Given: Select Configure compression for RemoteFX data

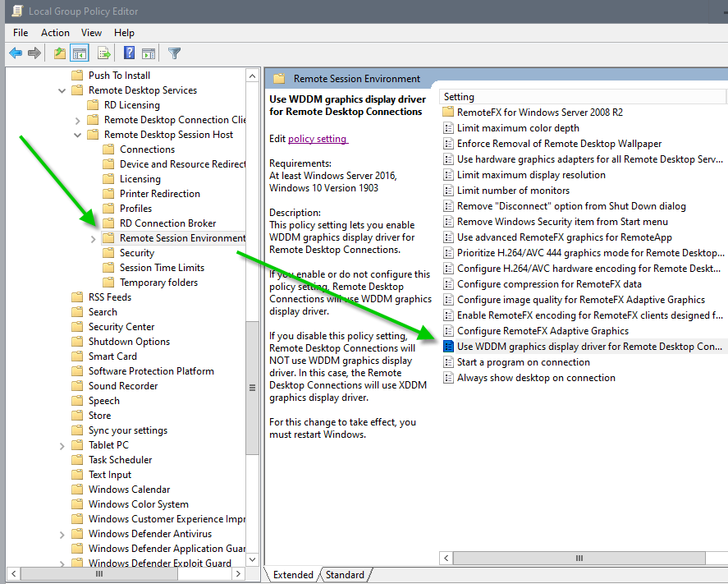Looking at the screenshot, I should (549, 284).
